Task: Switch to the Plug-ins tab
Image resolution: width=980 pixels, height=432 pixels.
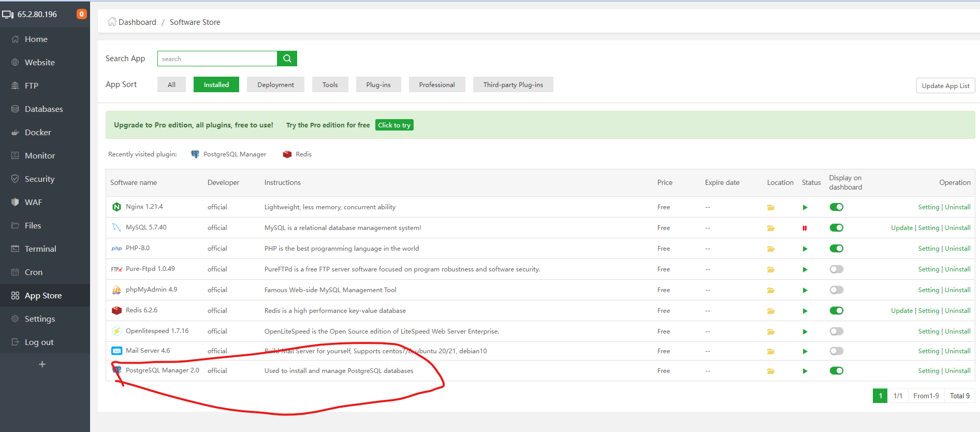Action: point(378,84)
